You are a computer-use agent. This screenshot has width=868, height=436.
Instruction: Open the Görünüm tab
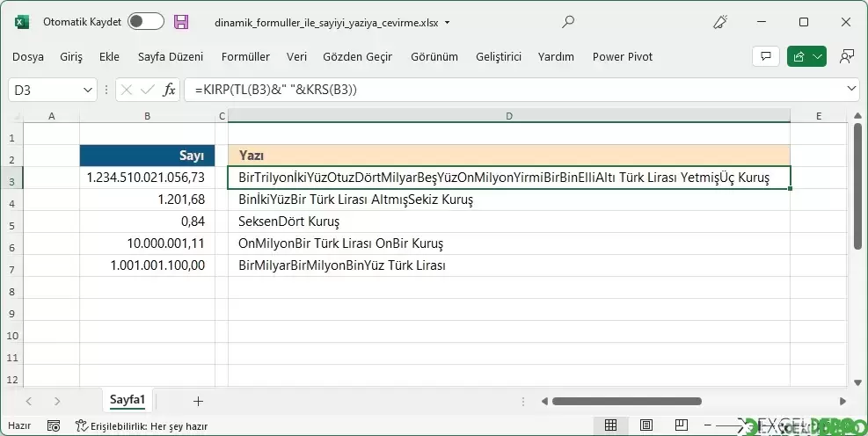pos(434,56)
